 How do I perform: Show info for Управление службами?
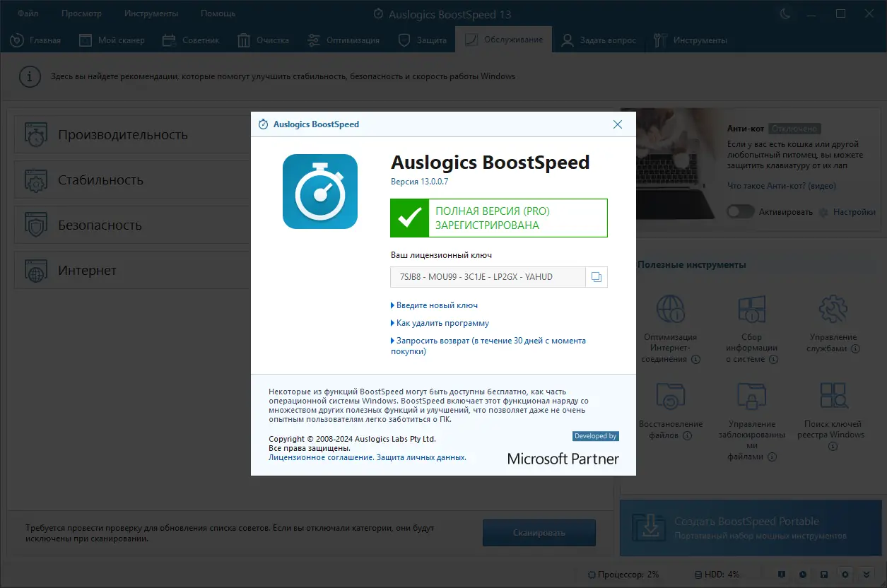855,349
